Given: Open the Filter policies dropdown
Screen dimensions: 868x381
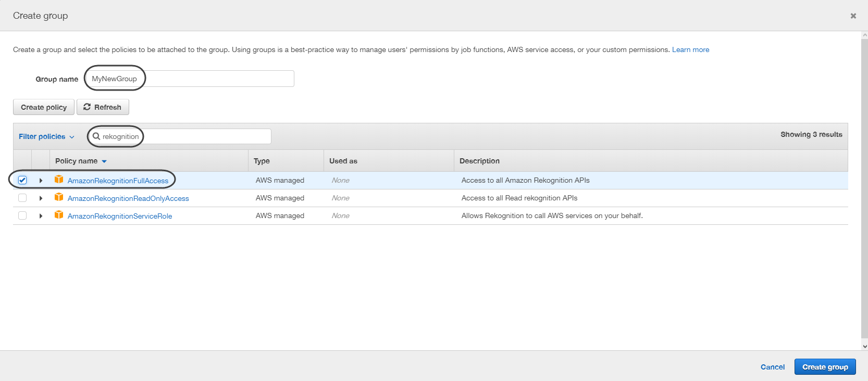Looking at the screenshot, I should pos(46,136).
